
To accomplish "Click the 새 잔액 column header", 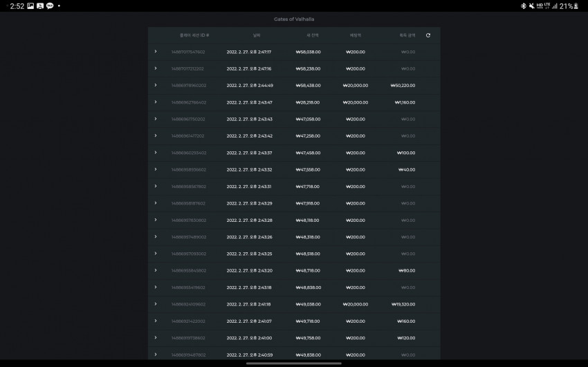I will point(313,35).
